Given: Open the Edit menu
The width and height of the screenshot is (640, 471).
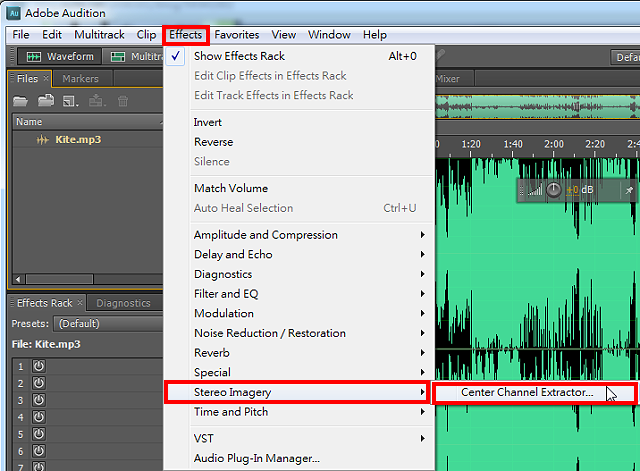Looking at the screenshot, I should click(x=52, y=35).
